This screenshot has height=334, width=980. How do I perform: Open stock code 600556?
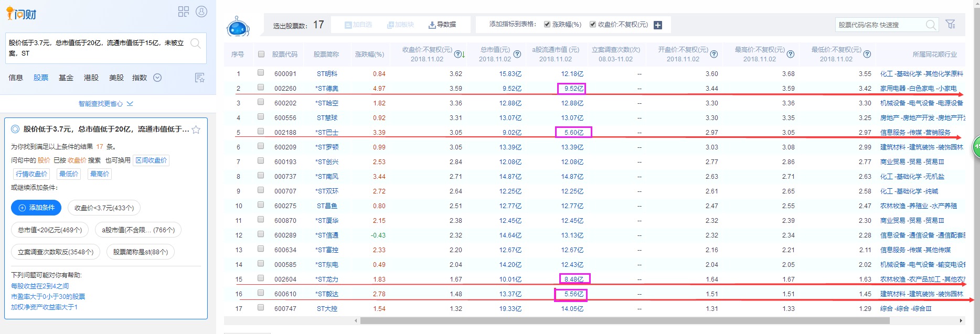(x=285, y=118)
